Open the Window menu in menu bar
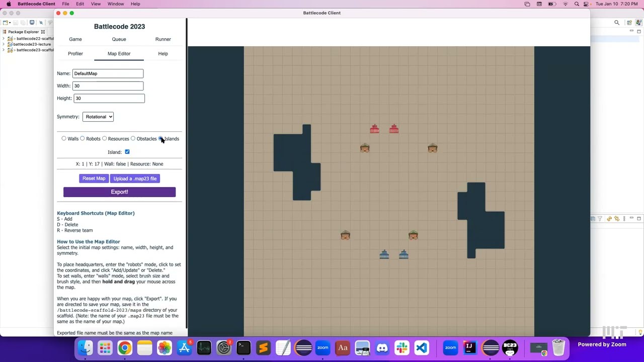 click(x=115, y=4)
